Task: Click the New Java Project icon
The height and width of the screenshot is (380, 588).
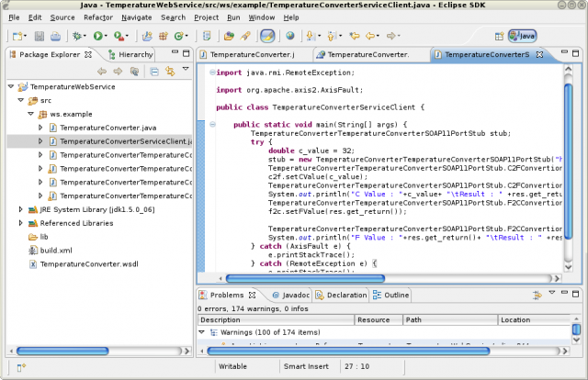Action: (x=147, y=36)
